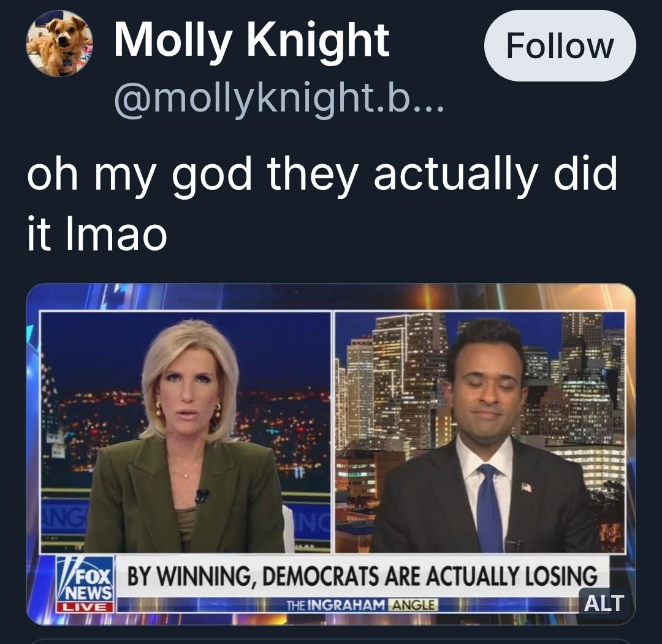Click the guest's blue necktie
The width and height of the screenshot is (662, 644).
point(489,508)
